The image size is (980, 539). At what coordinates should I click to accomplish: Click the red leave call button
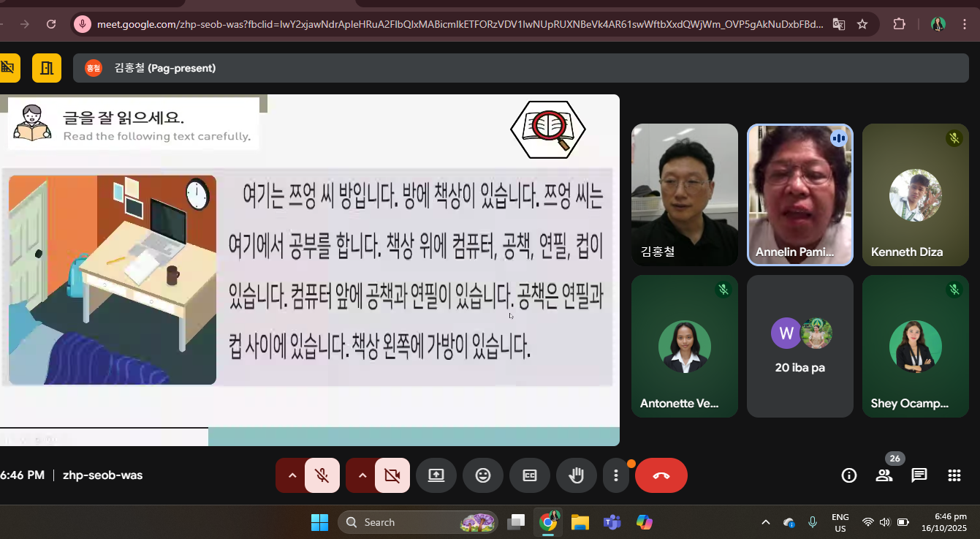[661, 475]
